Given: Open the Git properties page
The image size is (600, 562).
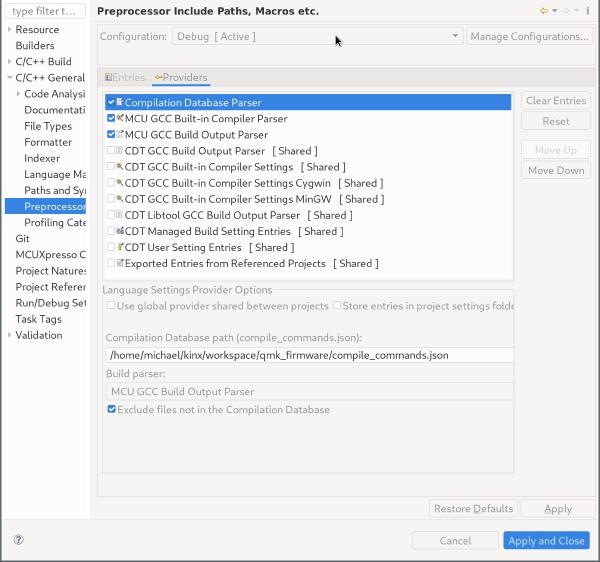Looking at the screenshot, I should tap(22, 238).
